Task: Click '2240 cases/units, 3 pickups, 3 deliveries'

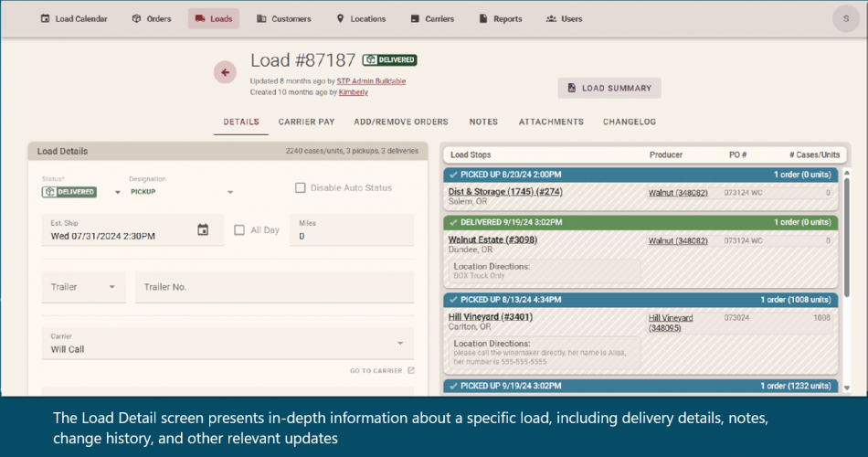Action: click(352, 151)
